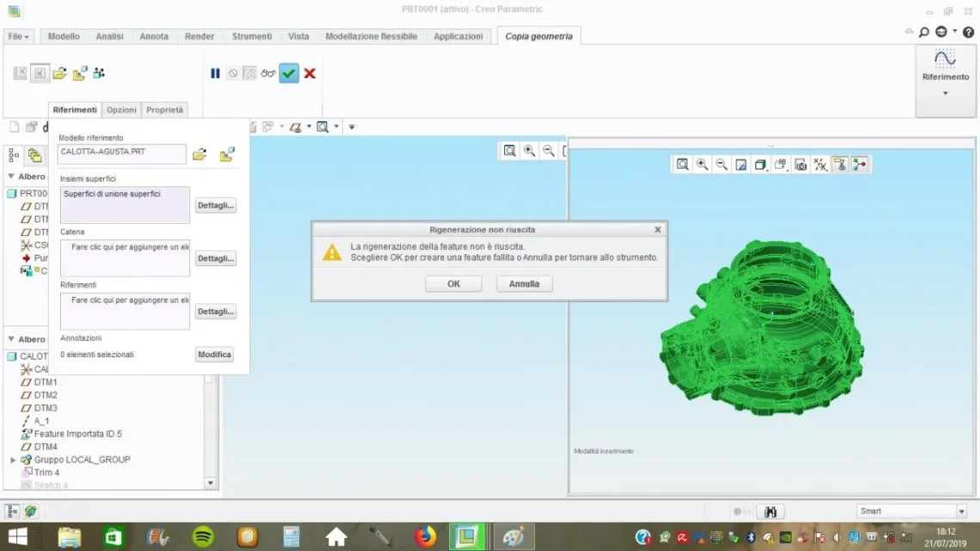
Task: Zoom in within the right preview window
Action: [x=702, y=164]
